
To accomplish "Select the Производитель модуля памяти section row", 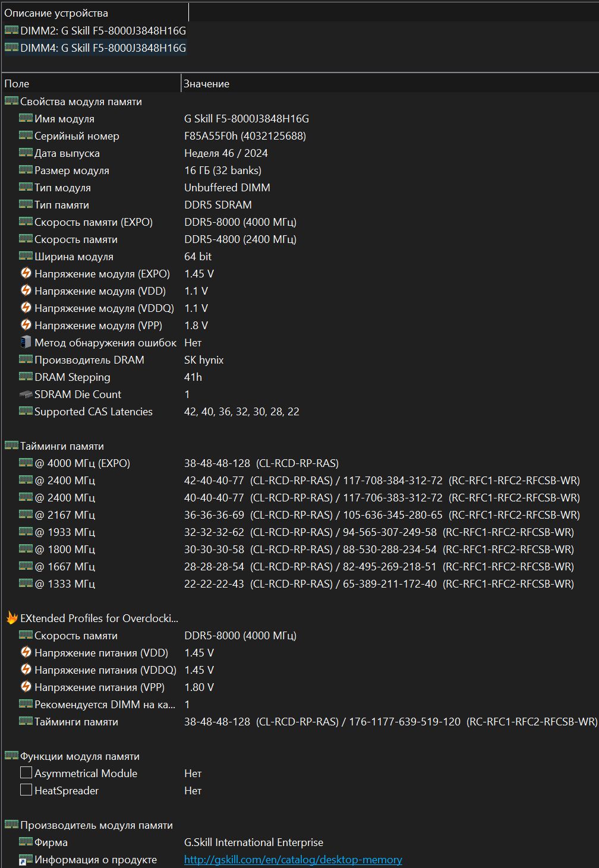I will coord(299,825).
